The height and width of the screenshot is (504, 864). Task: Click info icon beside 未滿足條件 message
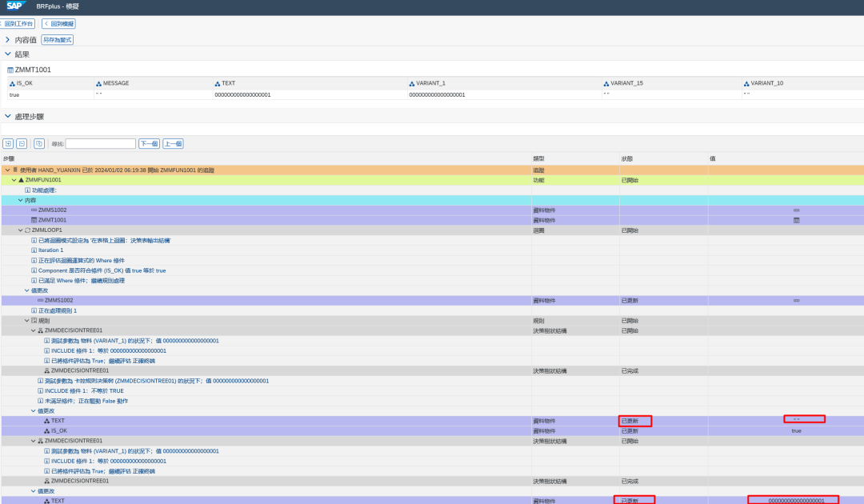(x=40, y=401)
